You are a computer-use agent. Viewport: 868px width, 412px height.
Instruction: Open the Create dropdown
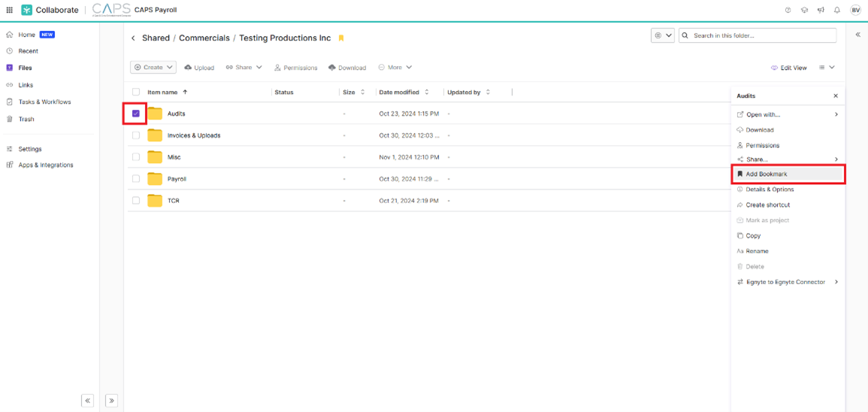[153, 67]
